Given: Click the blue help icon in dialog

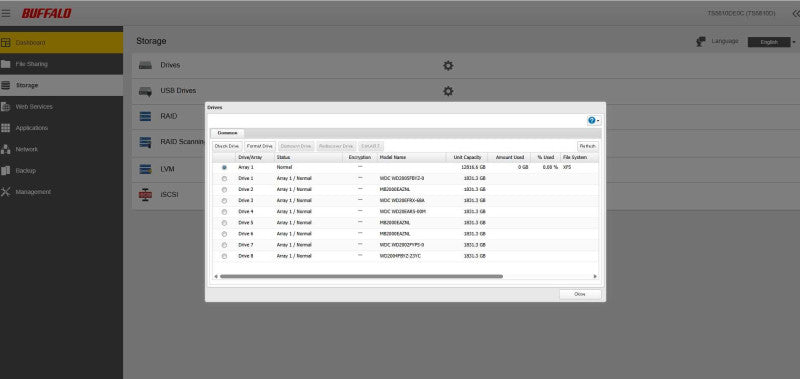Looking at the screenshot, I should 591,120.
